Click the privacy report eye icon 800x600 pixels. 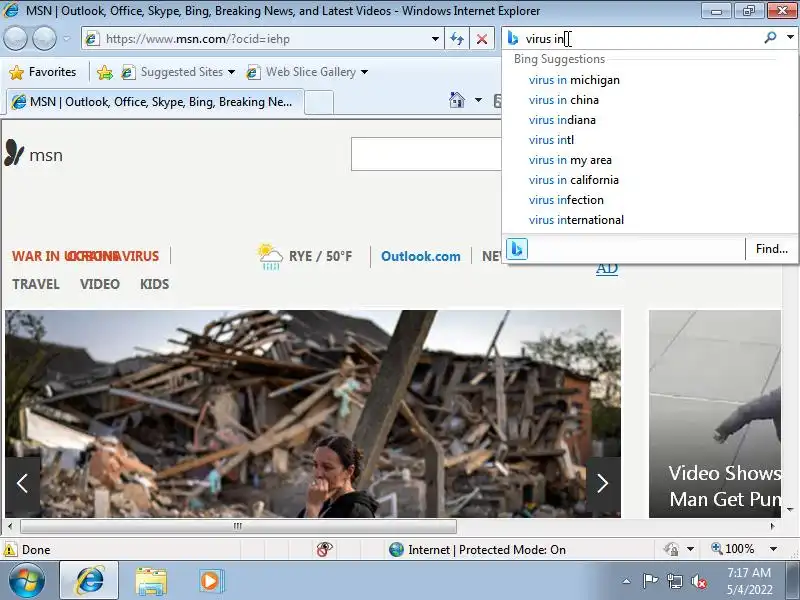pos(324,549)
